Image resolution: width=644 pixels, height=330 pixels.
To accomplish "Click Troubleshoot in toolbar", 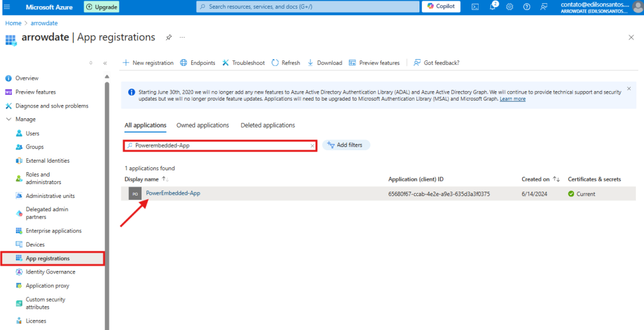I will click(x=243, y=63).
